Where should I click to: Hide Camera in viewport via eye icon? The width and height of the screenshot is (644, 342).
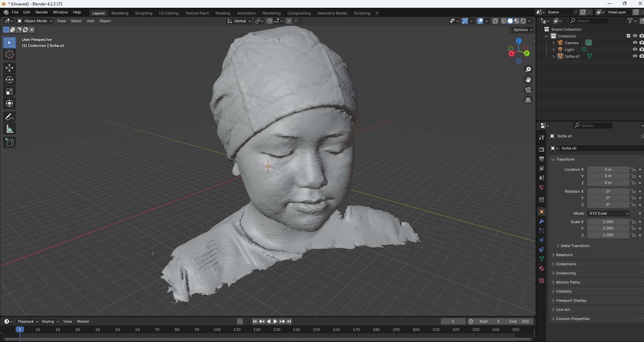tap(635, 43)
